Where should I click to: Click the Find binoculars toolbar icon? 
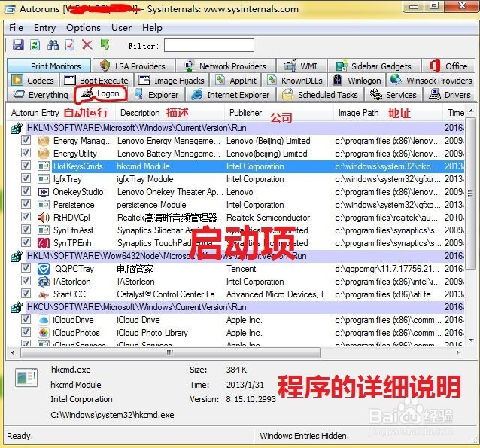(x=53, y=45)
